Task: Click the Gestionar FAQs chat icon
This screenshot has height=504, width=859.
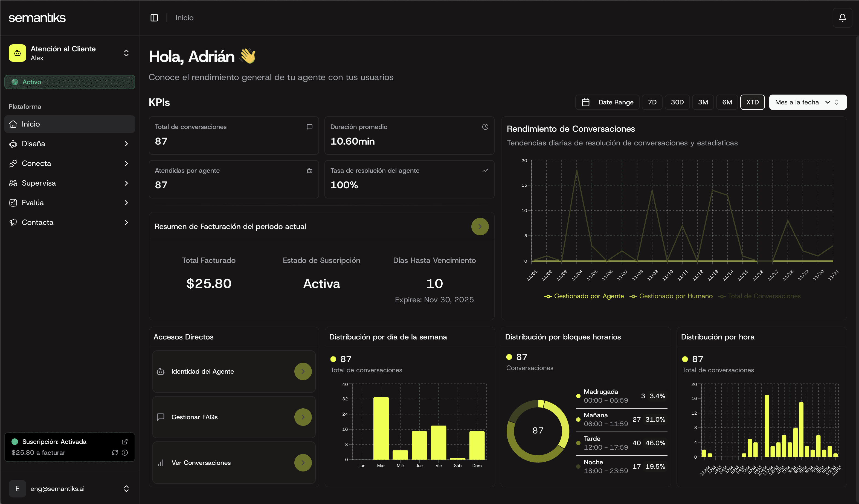Action: 161,417
